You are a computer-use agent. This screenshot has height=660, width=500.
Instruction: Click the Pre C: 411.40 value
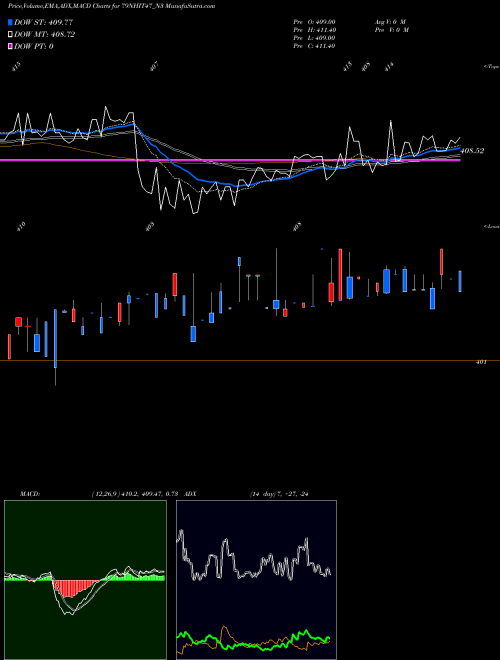point(314,46)
